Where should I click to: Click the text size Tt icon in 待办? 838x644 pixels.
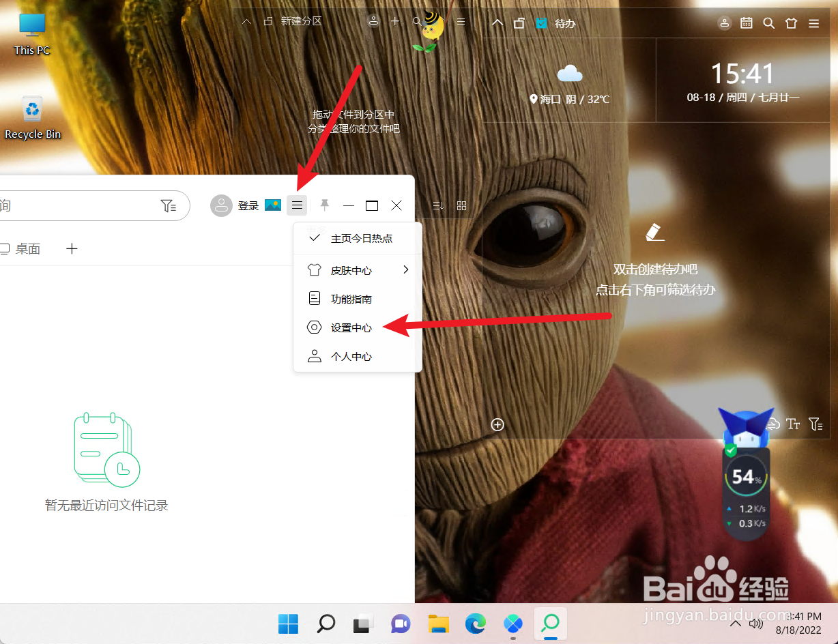coord(793,424)
